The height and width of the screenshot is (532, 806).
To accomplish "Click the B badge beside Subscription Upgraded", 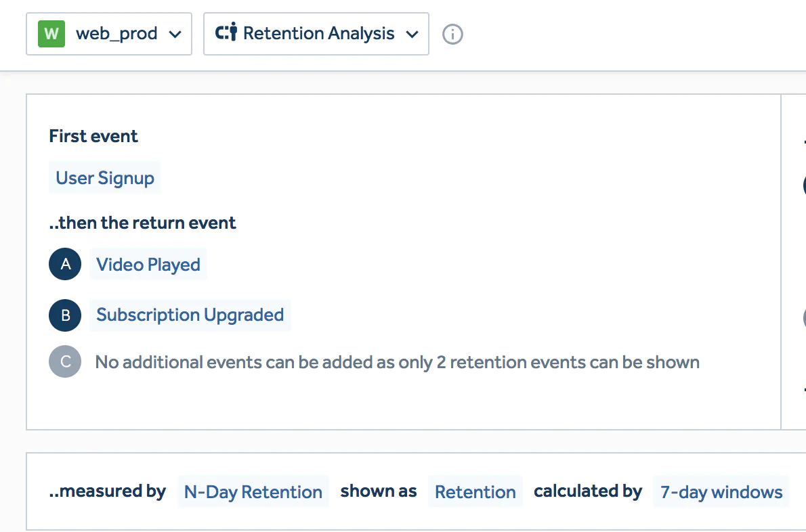I will [64, 315].
